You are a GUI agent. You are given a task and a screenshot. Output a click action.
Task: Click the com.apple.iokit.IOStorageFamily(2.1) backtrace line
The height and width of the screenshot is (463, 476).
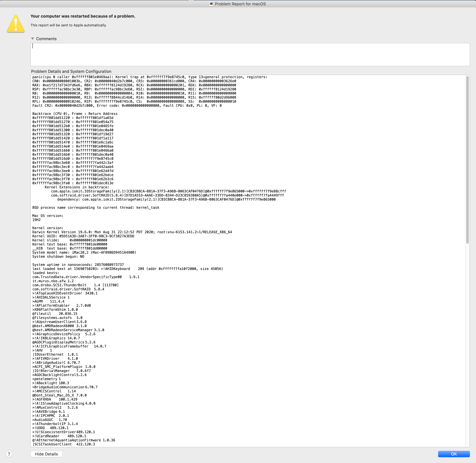168,191
